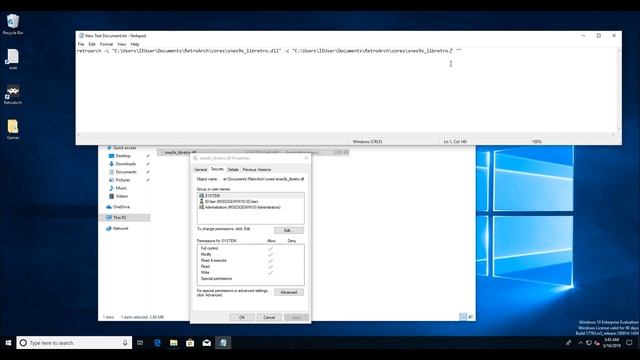Image resolution: width=640 pixels, height=360 pixels.
Task: Select Administrators in group or user names
Action: 251,207
